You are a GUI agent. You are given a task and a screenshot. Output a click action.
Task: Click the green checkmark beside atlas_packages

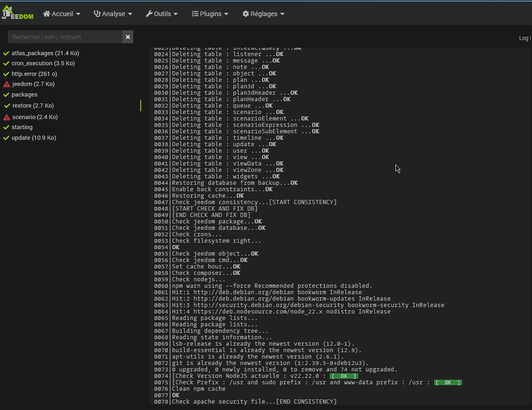point(6,53)
